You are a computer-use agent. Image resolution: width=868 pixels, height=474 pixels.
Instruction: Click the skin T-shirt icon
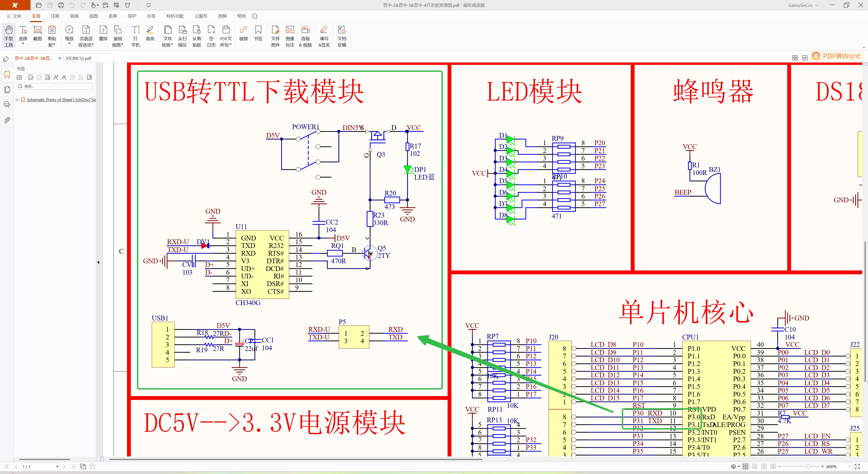[x=127, y=5]
